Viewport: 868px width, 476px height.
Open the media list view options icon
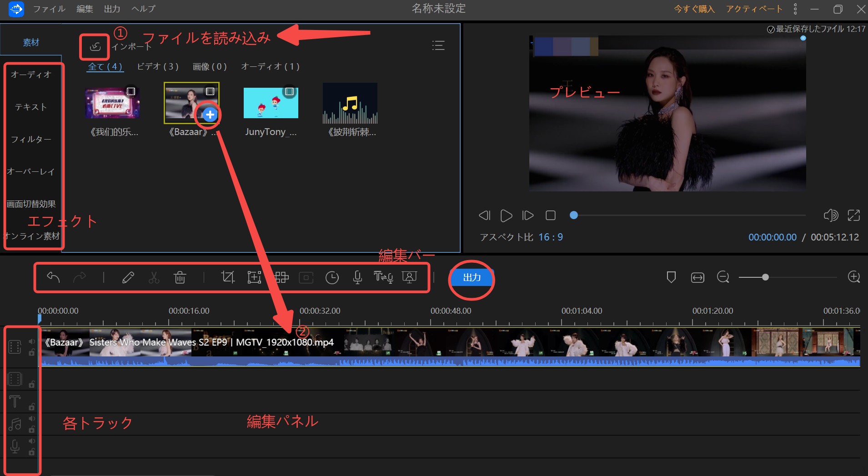click(x=438, y=45)
